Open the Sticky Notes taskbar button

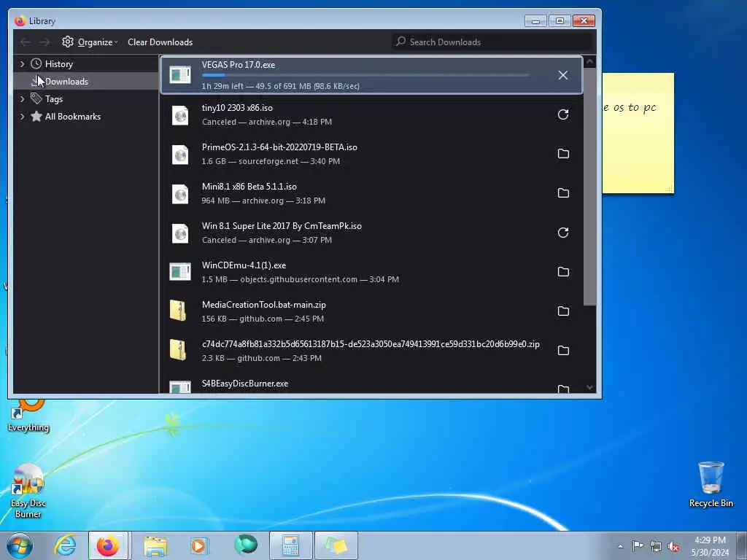pyautogui.click(x=336, y=545)
